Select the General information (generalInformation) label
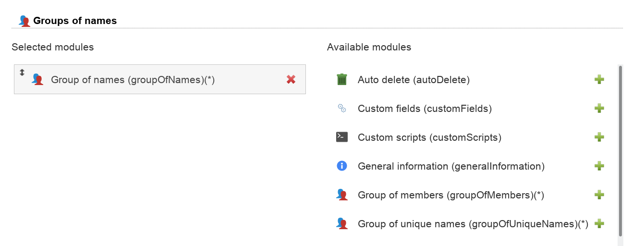 tap(451, 167)
